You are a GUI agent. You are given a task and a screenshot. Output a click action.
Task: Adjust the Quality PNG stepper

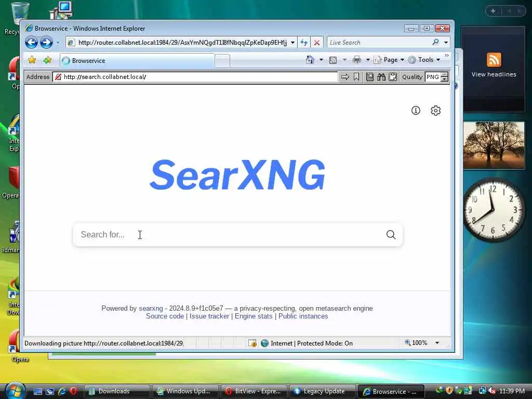444,77
